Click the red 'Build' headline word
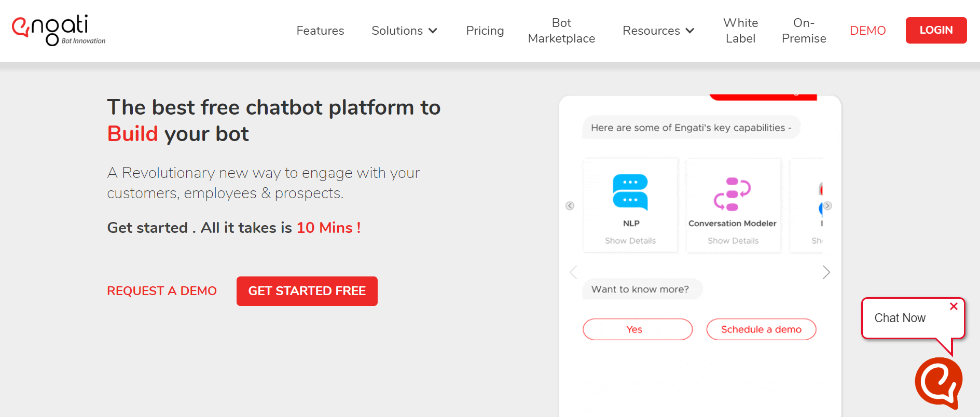Viewport: 980px width, 417px height. pos(132,134)
